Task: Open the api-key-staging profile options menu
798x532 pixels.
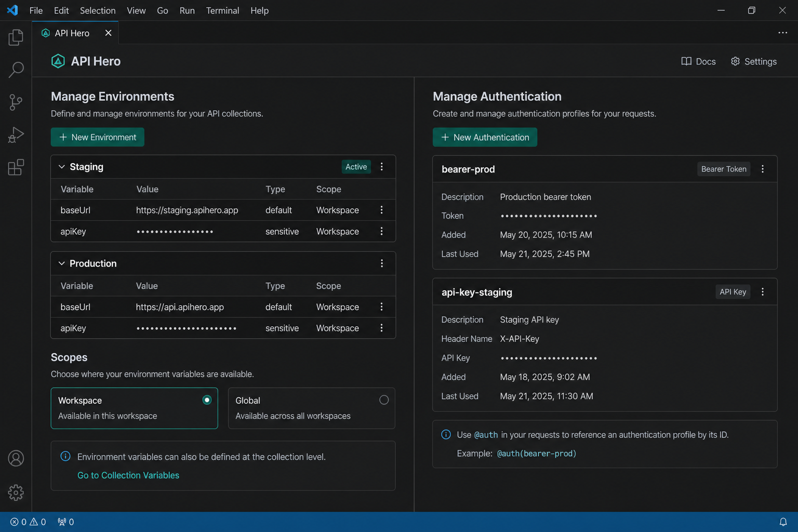Action: (763, 292)
